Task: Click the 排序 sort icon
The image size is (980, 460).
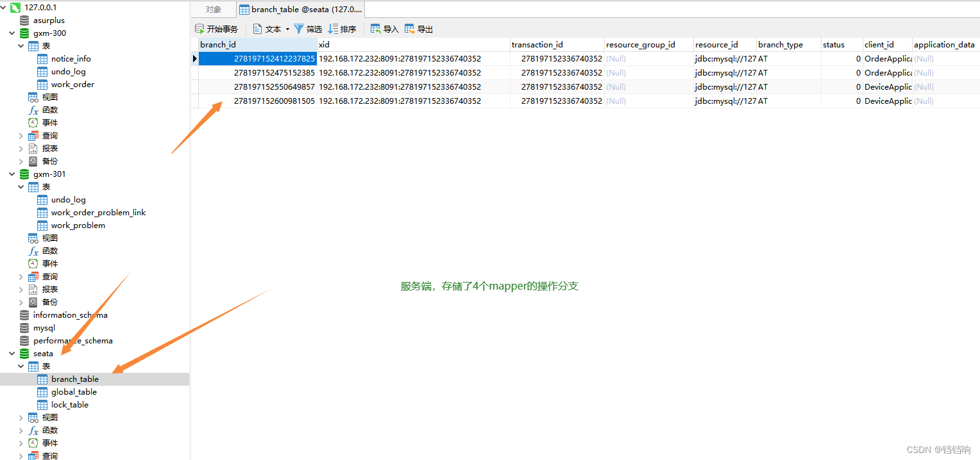Action: tap(333, 29)
